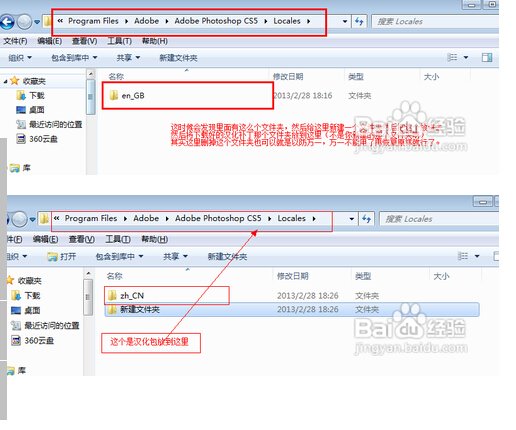Click the refresh icon in the top window address bar
Image resolution: width=516 pixels, height=430 pixels.
[359, 22]
